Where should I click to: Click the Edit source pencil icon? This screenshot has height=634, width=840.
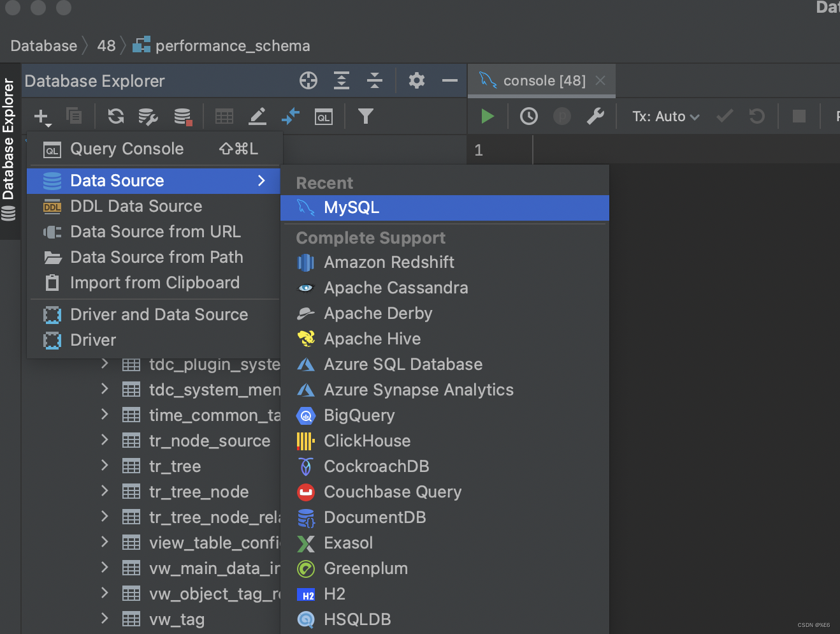pyautogui.click(x=257, y=116)
